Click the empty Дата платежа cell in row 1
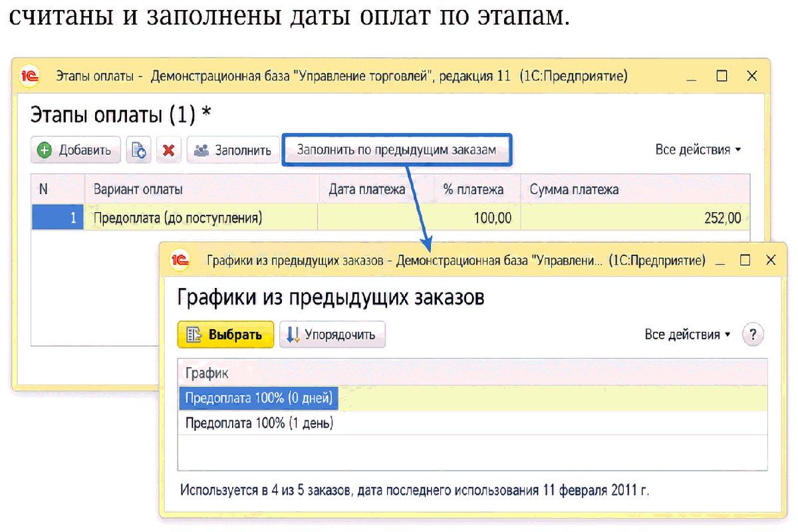 (x=376, y=217)
